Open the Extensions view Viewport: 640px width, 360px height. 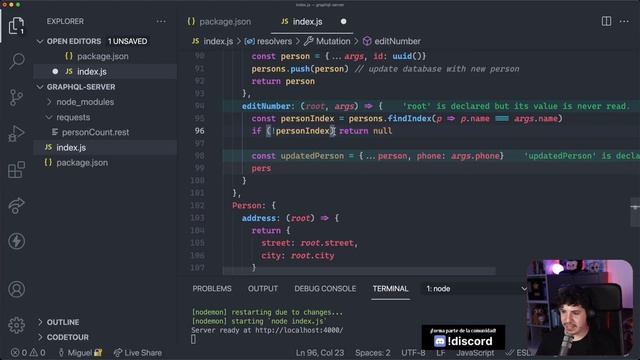tap(16, 169)
